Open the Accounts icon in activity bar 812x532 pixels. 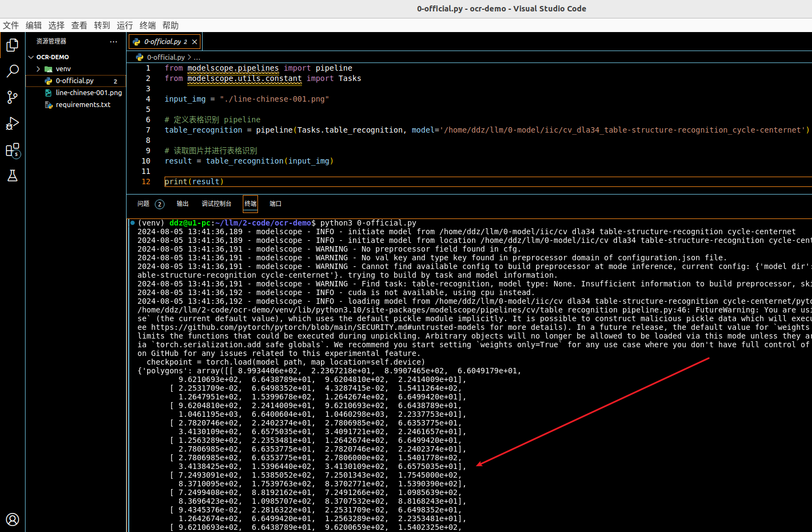[12, 520]
